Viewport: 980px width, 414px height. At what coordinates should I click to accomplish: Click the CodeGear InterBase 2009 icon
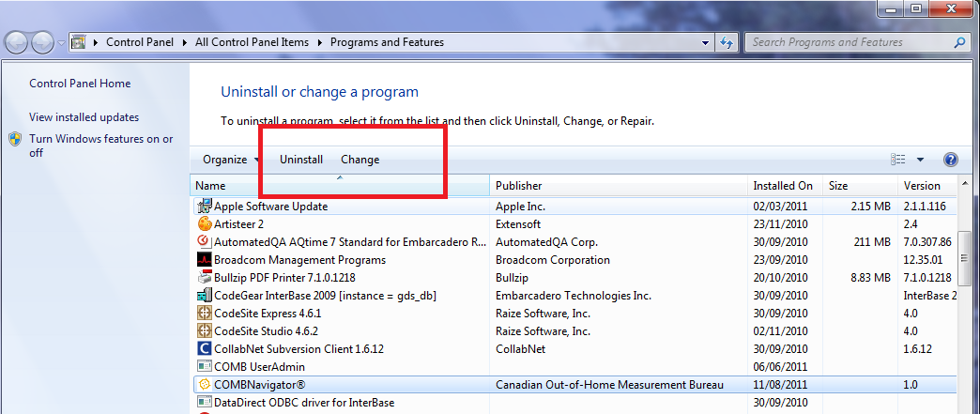tap(204, 295)
